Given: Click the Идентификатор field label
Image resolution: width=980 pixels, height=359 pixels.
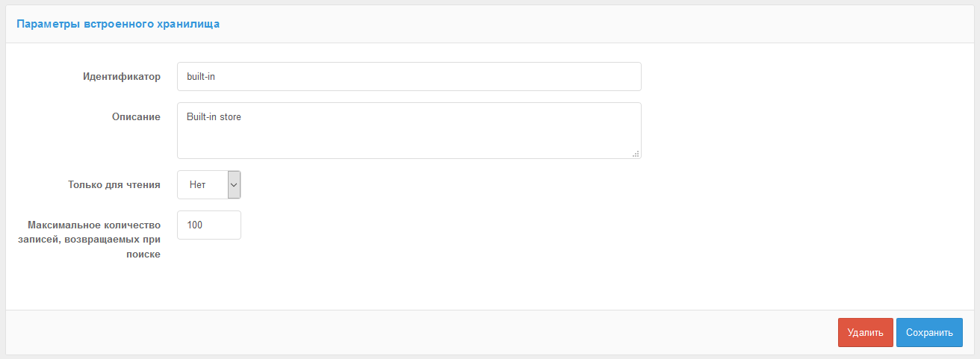Looking at the screenshot, I should coord(122,76).
